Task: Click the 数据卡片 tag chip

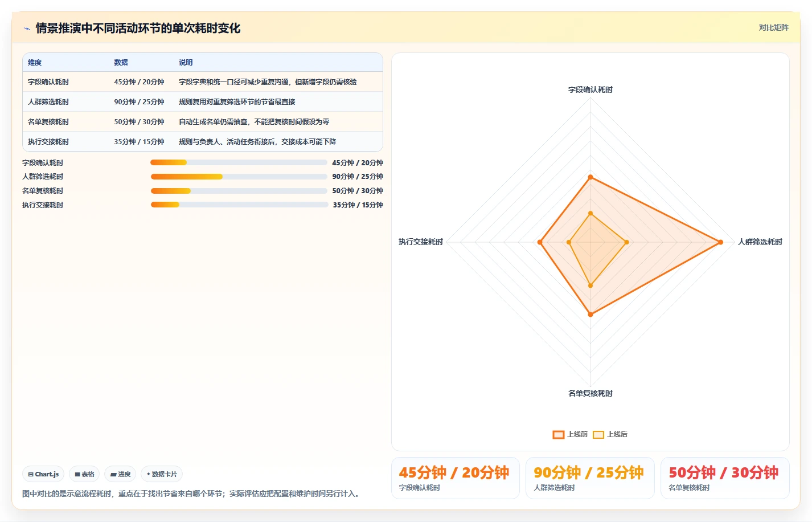Action: (162, 474)
